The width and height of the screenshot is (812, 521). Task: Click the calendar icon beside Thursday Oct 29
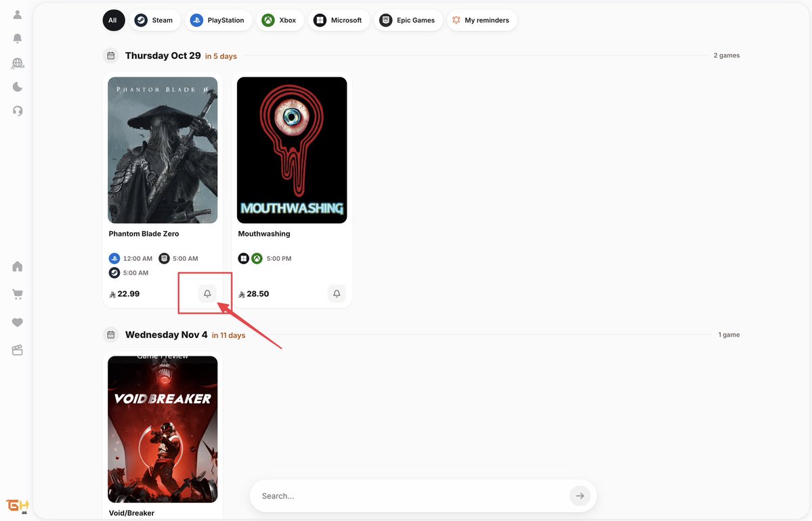111,56
